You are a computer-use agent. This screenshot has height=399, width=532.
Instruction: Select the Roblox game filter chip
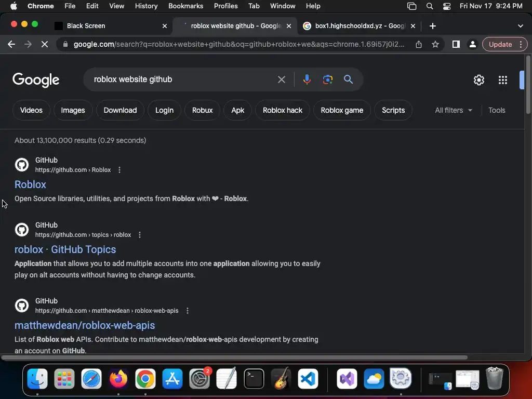342,110
